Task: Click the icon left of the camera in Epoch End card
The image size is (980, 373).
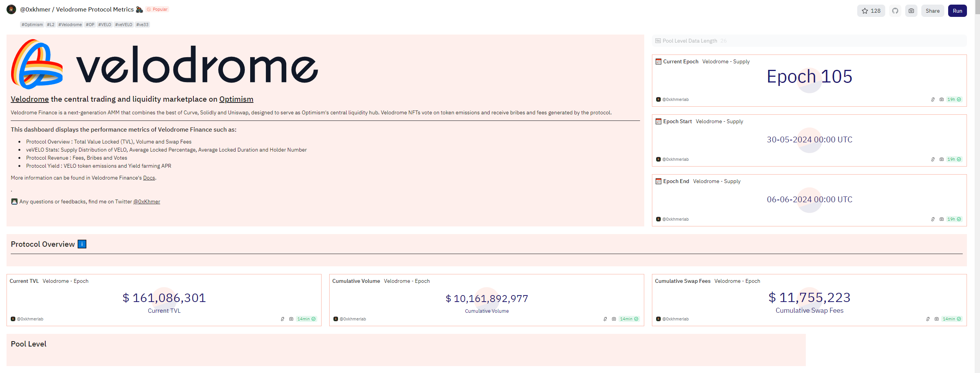Action: coord(933,219)
